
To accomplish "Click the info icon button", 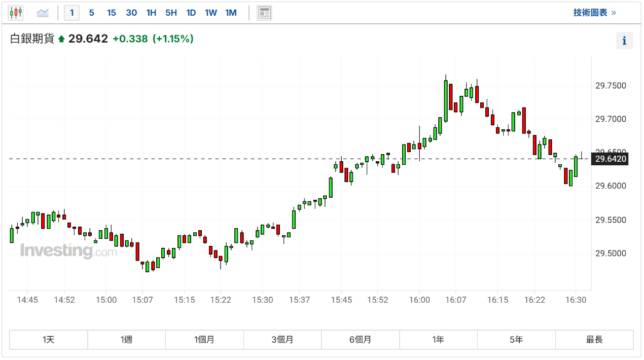I will tap(624, 41).
